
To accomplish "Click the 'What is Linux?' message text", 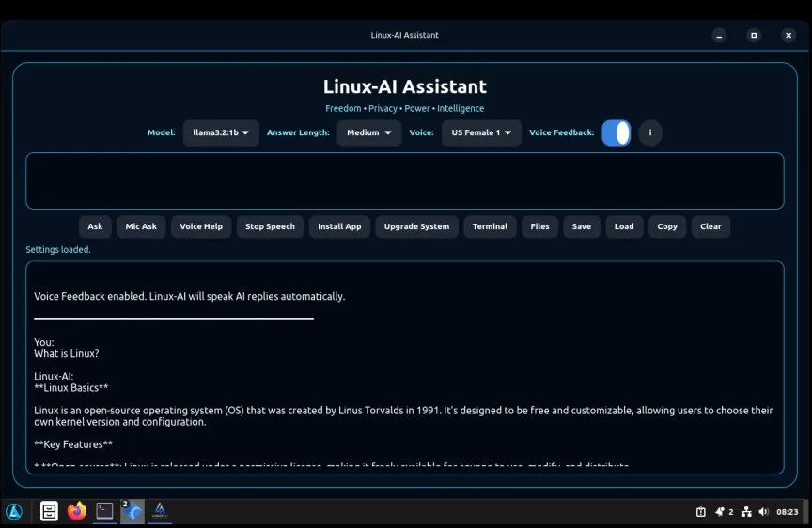I will point(67,353).
